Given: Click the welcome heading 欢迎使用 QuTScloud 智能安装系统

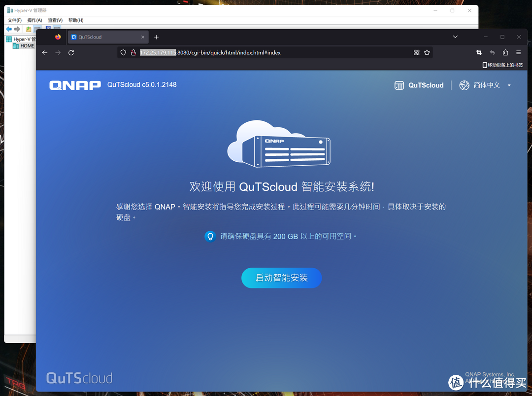Looking at the screenshot, I should click(282, 186).
